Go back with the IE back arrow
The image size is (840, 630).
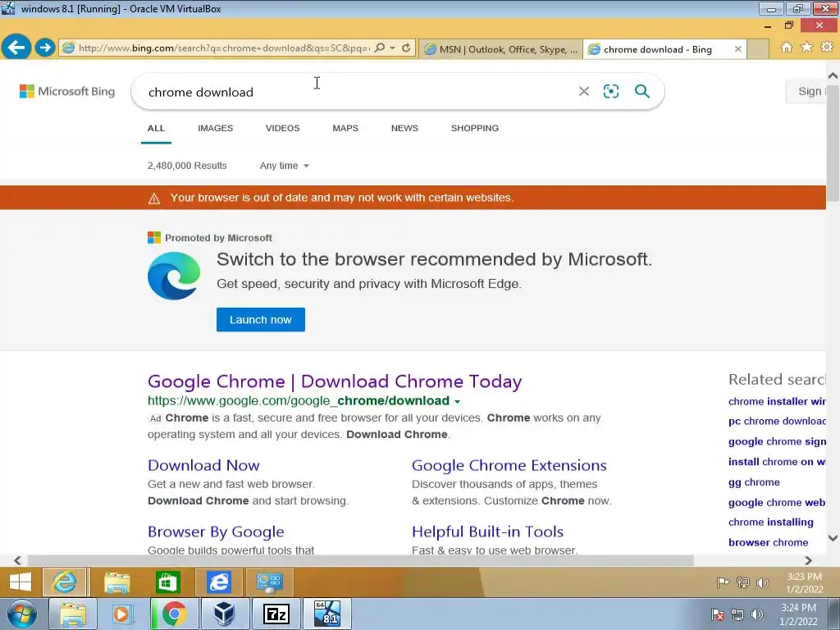16,47
